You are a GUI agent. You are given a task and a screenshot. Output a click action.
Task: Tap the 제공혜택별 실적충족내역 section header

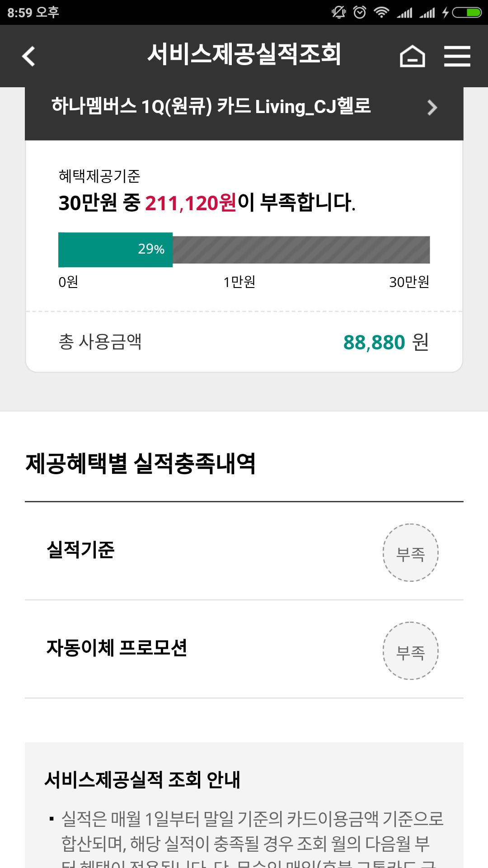coord(141,464)
